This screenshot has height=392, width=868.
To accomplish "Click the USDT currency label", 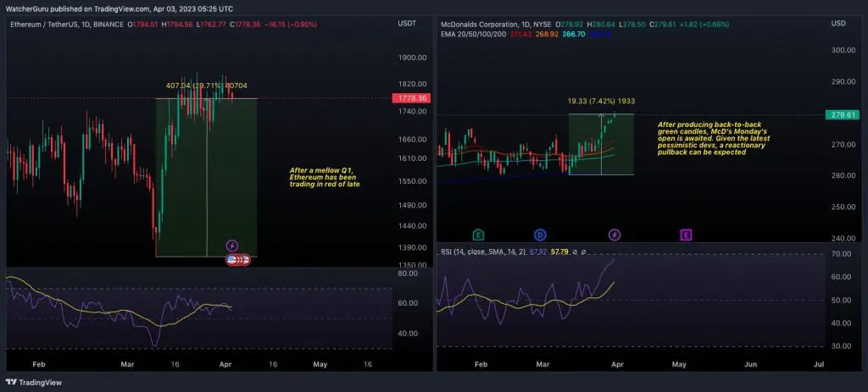I will (407, 23).
